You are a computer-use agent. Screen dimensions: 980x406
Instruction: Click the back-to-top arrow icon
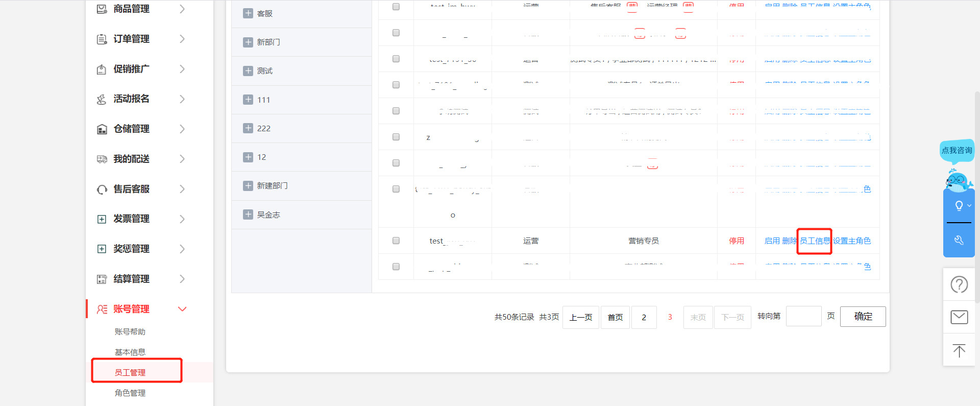(959, 350)
